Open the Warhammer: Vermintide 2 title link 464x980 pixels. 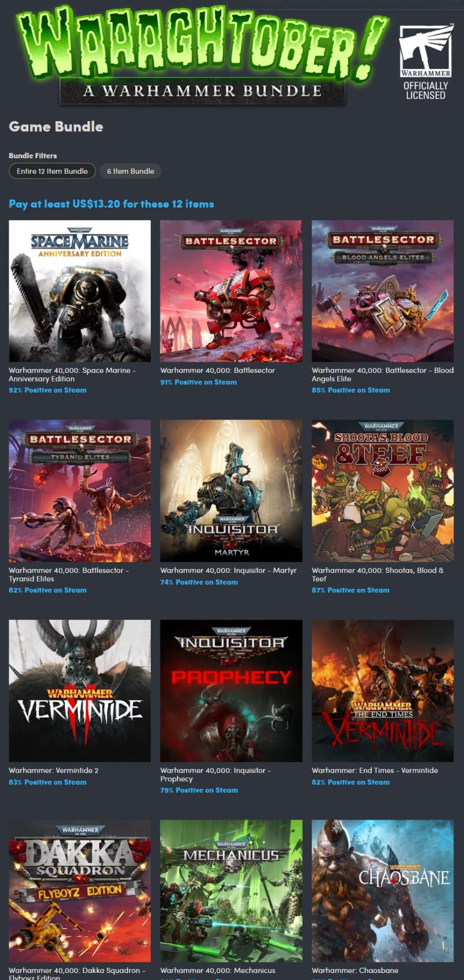(x=53, y=771)
